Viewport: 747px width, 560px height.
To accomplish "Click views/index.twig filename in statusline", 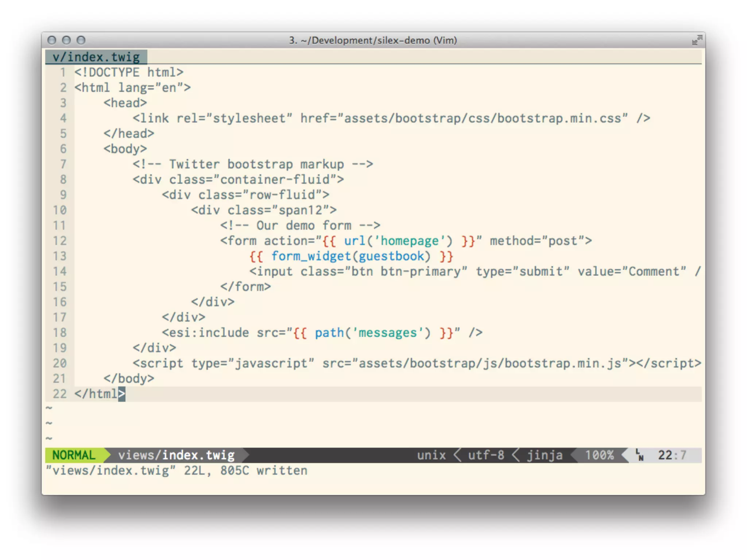I will click(176, 455).
